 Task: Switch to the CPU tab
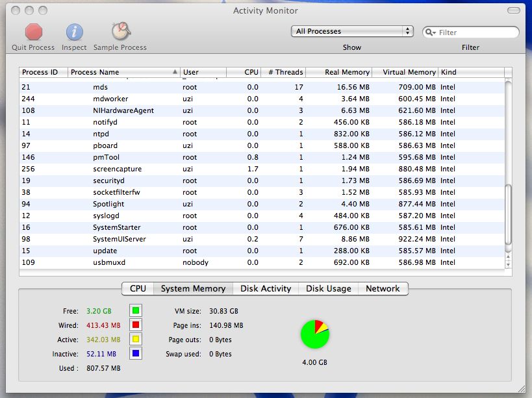tap(138, 288)
